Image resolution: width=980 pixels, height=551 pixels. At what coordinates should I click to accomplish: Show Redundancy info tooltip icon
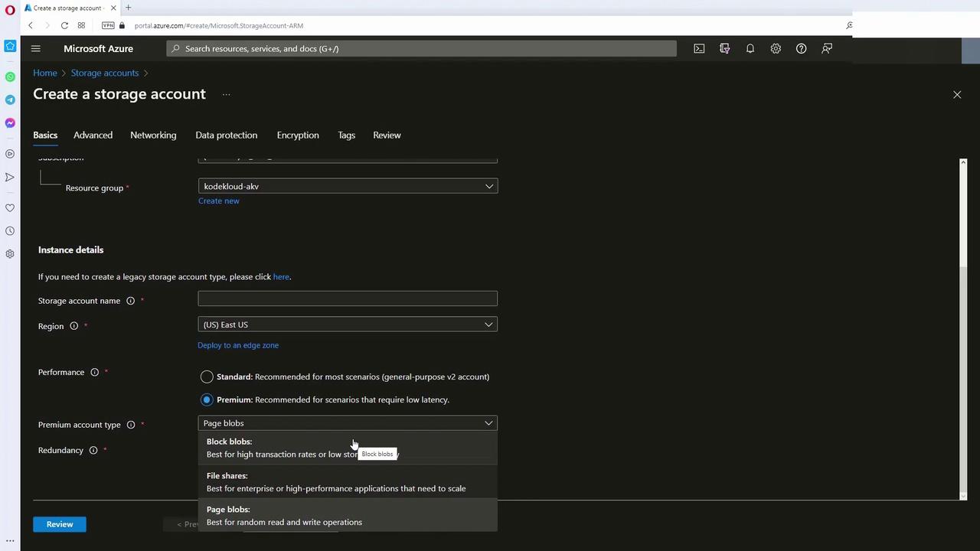click(x=93, y=450)
